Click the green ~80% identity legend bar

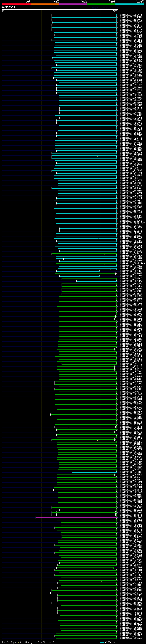(101, 4)
